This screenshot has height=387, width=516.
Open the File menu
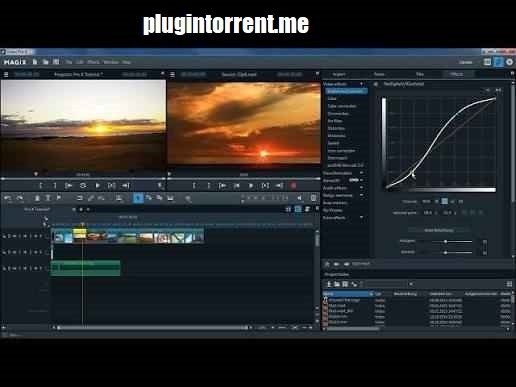69,62
